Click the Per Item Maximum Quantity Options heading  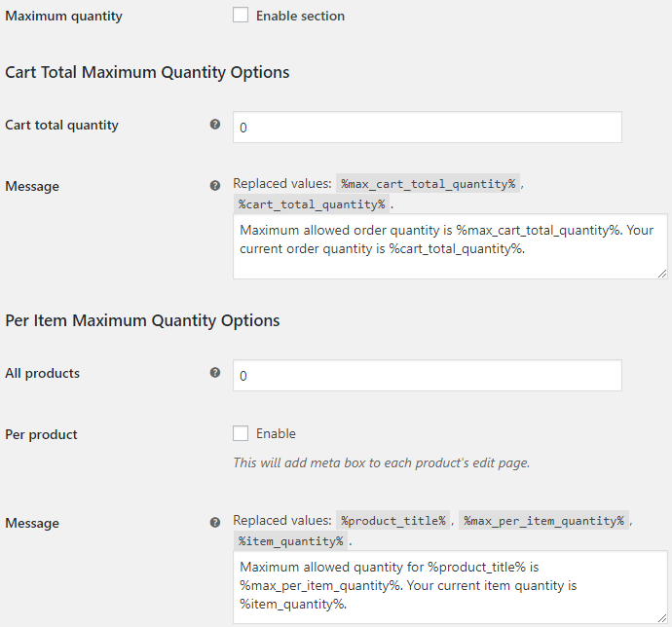[142, 320]
